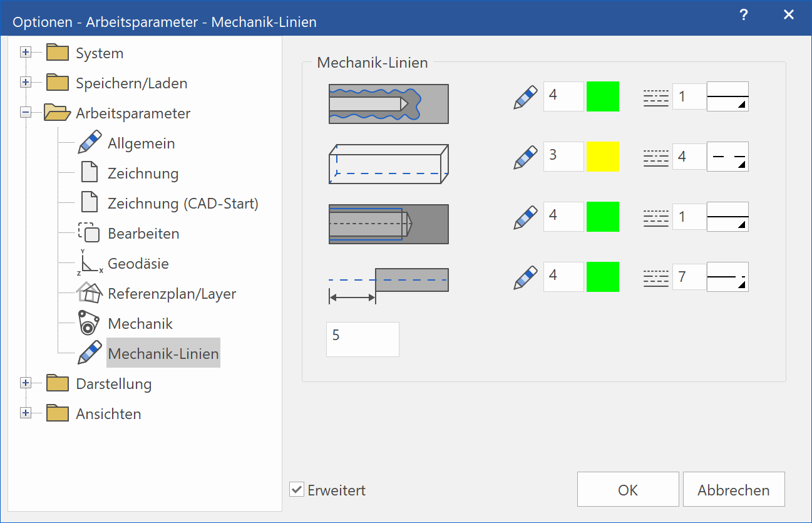The width and height of the screenshot is (812, 523).
Task: Click the pen icon in third row
Action: click(526, 217)
